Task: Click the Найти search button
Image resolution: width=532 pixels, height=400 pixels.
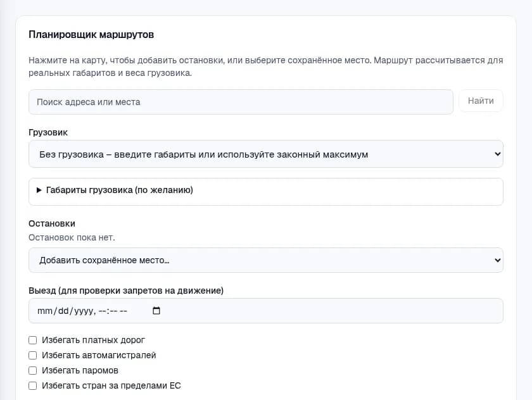Action: click(x=481, y=101)
